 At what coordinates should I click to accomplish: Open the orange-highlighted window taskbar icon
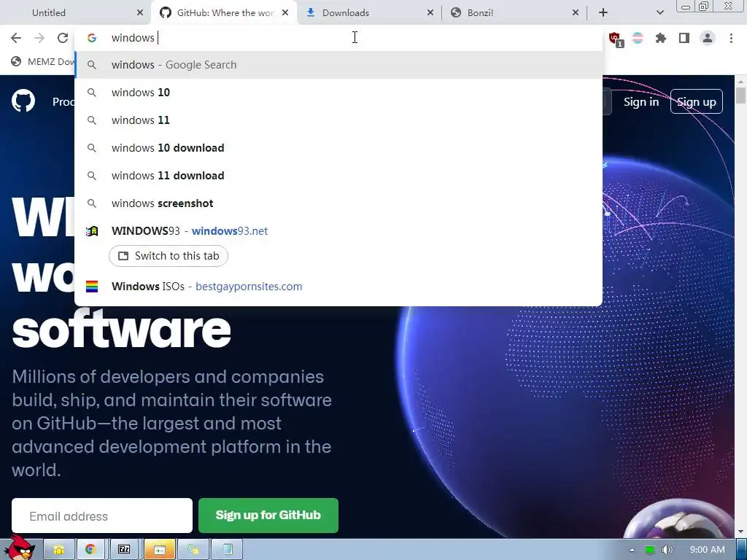pyautogui.click(x=160, y=550)
